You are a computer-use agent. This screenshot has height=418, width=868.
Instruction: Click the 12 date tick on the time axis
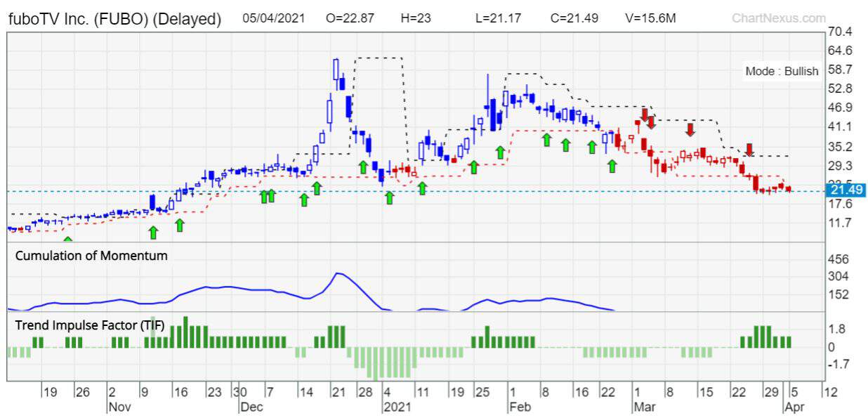829,392
